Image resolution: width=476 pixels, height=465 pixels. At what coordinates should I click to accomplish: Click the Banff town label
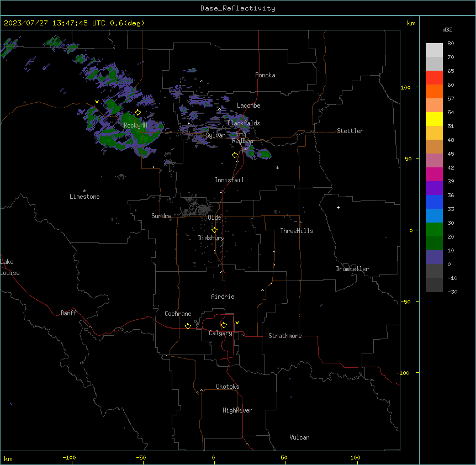coord(68,313)
